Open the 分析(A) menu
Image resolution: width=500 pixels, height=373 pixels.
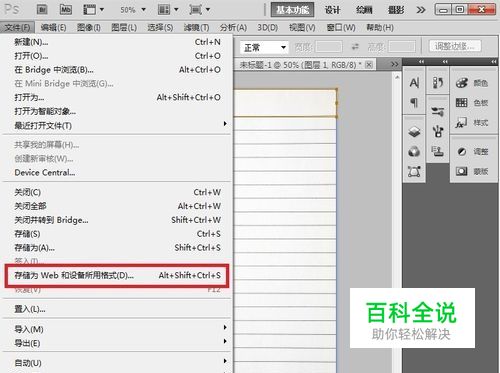(x=233, y=27)
